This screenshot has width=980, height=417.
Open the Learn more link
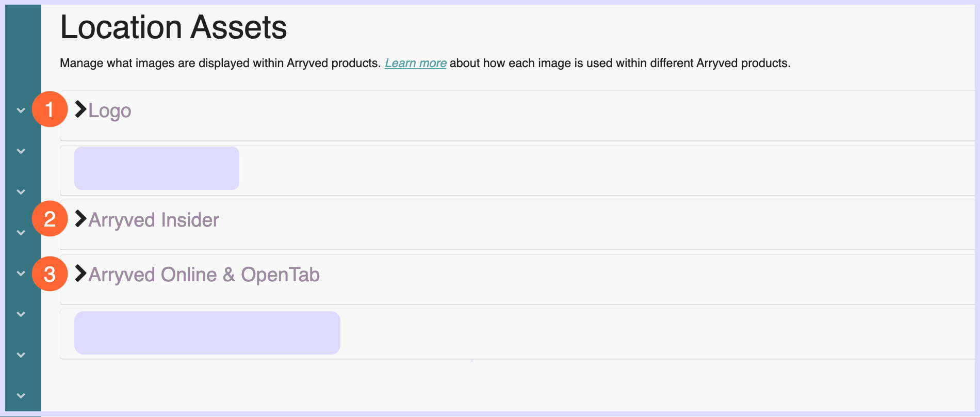415,63
